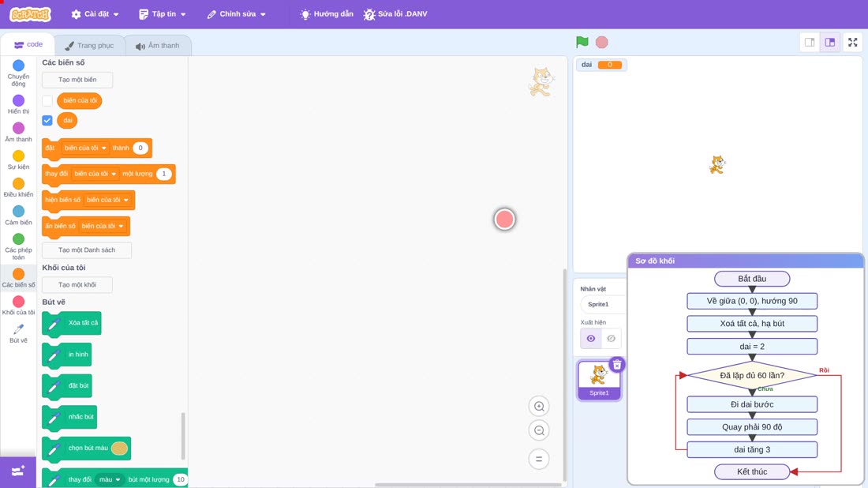Switch to small stage layout
868x488 pixels.
click(810, 42)
